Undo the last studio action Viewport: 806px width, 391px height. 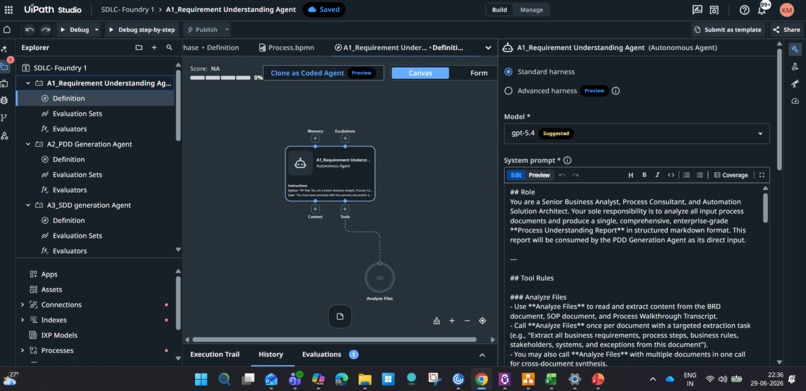30,30
